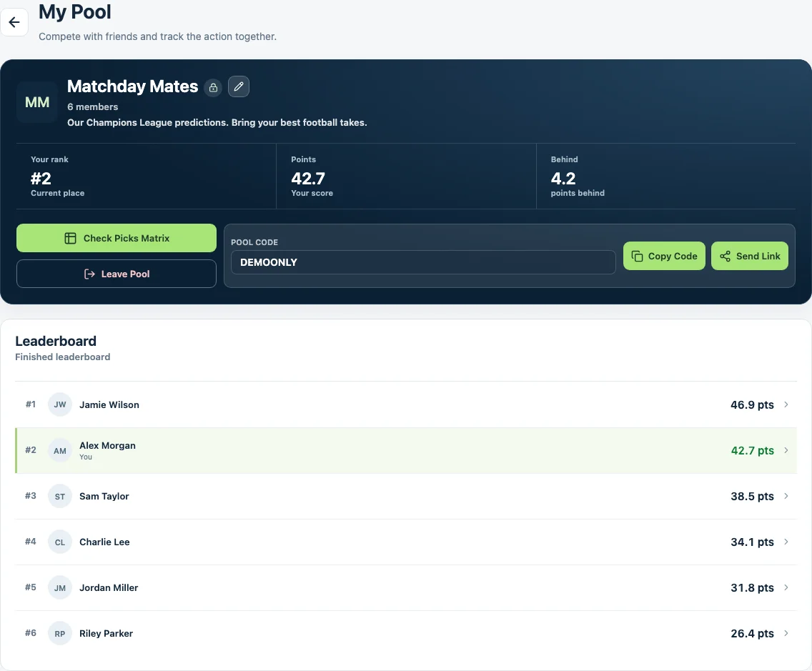Screen dimensions: 812x671
Task: Expand the chevron beside 46.9 pts
Action: [786, 404]
